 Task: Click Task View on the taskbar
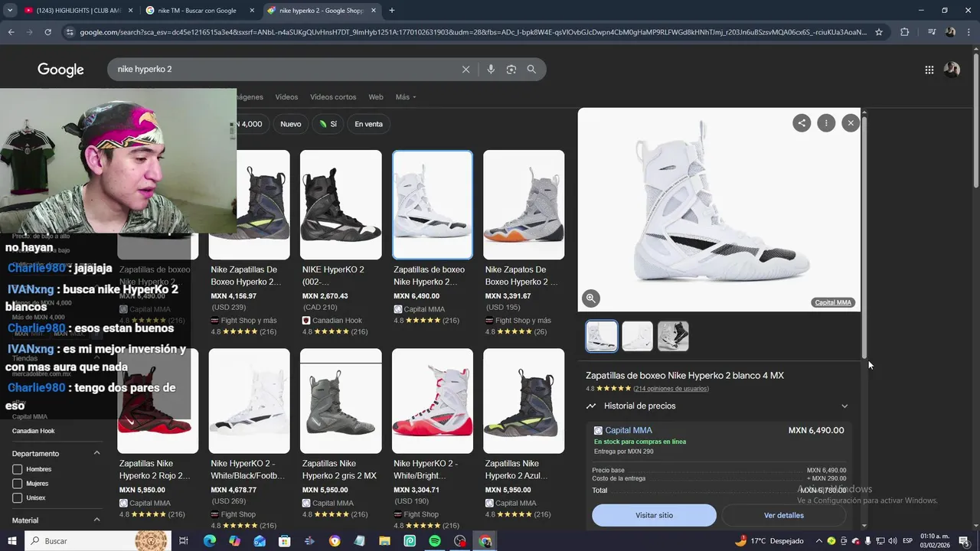click(x=184, y=541)
